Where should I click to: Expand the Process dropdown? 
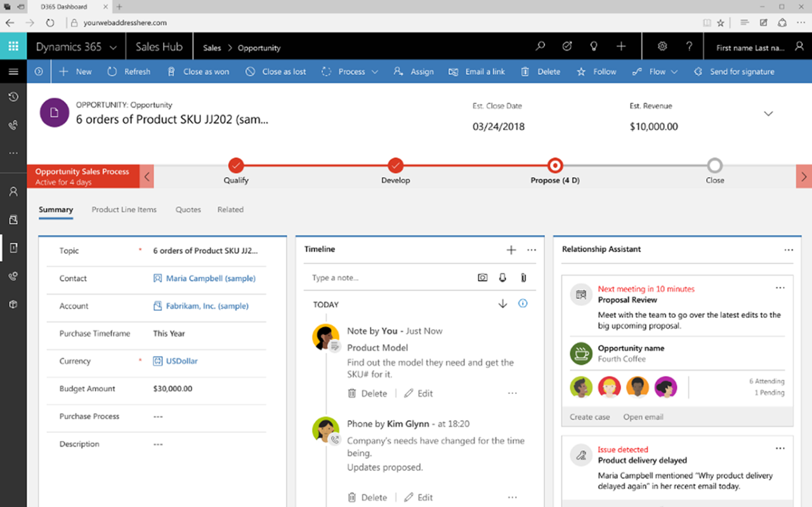pyautogui.click(x=350, y=72)
